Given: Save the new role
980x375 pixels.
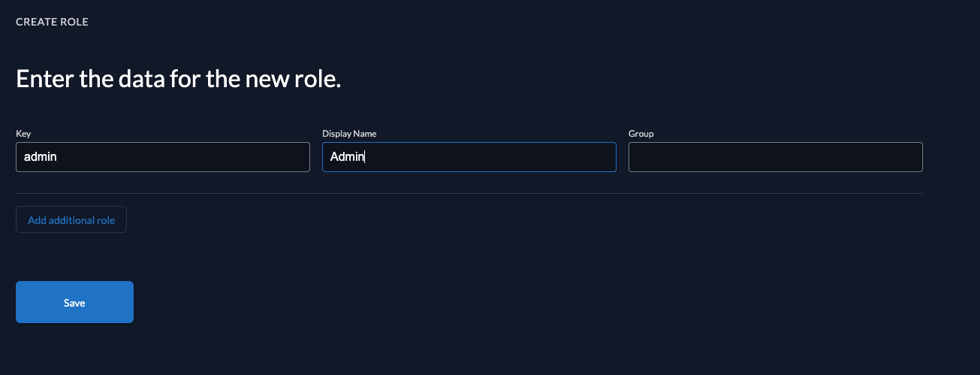Looking at the screenshot, I should point(74,302).
